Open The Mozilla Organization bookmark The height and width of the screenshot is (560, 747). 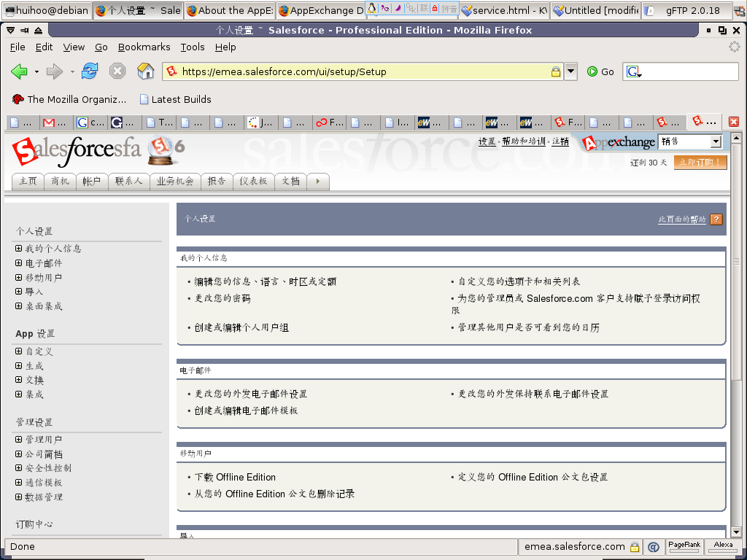point(69,99)
